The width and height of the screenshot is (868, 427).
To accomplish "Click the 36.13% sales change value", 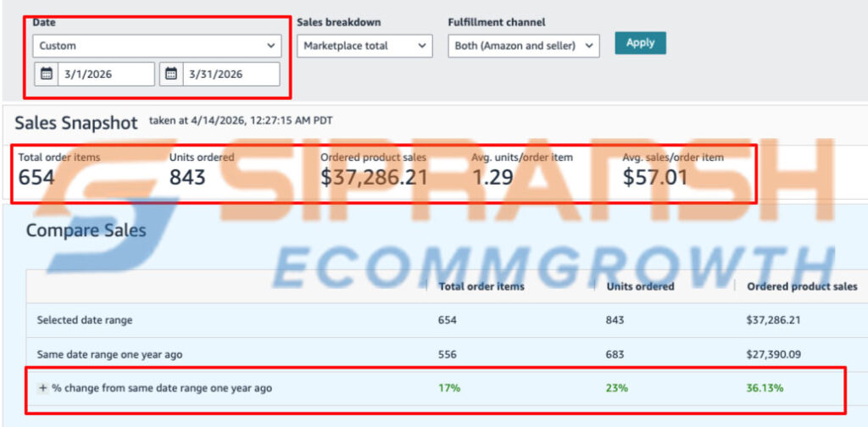I will (x=765, y=388).
